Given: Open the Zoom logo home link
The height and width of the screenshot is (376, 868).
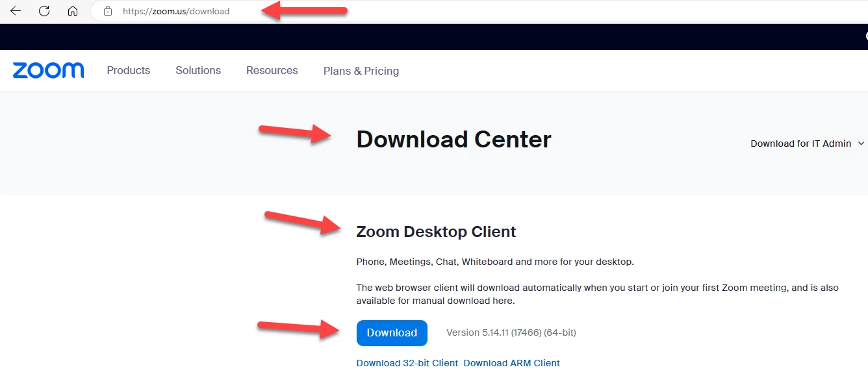Looking at the screenshot, I should click(48, 70).
